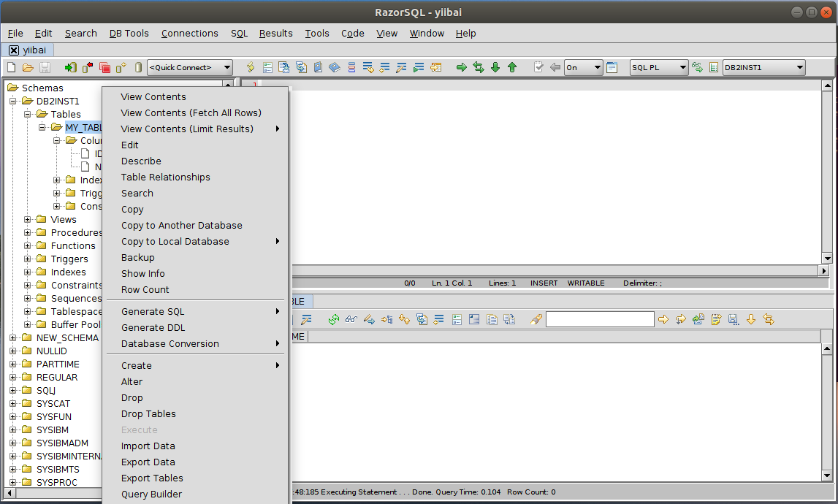Image resolution: width=838 pixels, height=504 pixels.
Task: Open the auto-commit On dropdown
Action: click(x=584, y=67)
